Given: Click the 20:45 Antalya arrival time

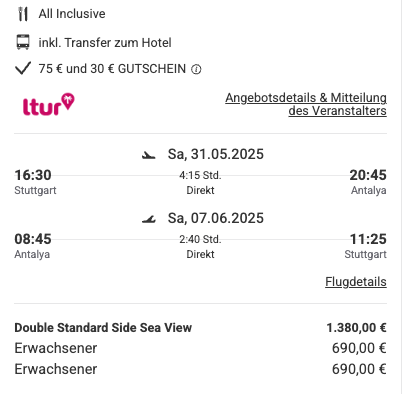Looking at the screenshot, I should point(368,175).
